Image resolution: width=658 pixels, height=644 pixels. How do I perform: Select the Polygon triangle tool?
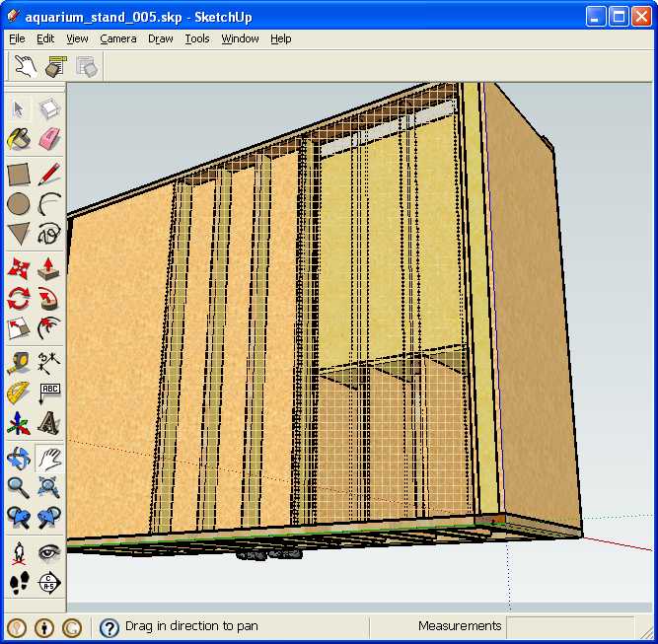click(19, 234)
